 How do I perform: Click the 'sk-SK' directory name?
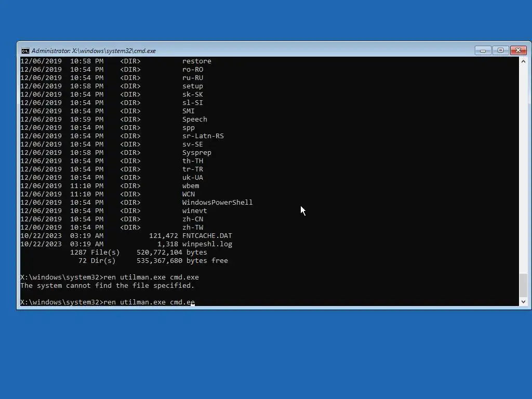193,95
